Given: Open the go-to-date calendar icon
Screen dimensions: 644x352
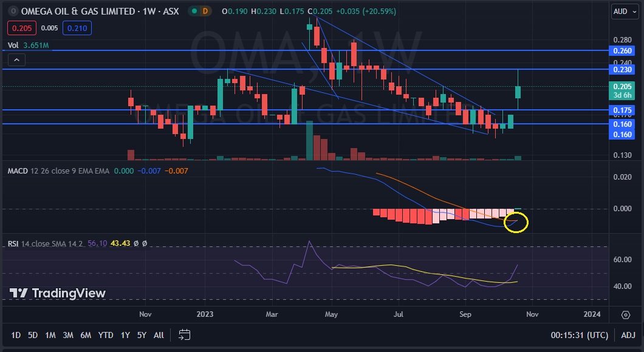Looking at the screenshot, I should [x=185, y=335].
